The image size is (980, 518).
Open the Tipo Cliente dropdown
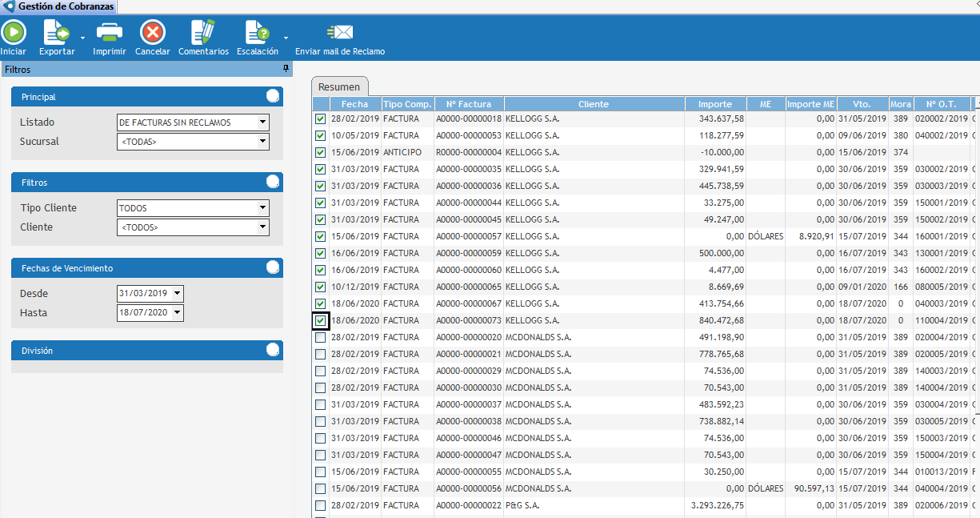(x=262, y=208)
